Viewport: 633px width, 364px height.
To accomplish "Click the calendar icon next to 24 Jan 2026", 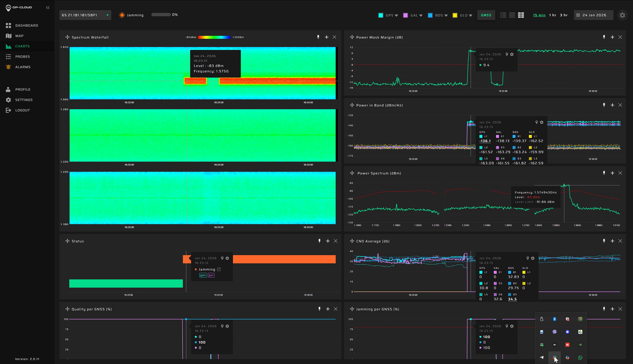I will (578, 15).
